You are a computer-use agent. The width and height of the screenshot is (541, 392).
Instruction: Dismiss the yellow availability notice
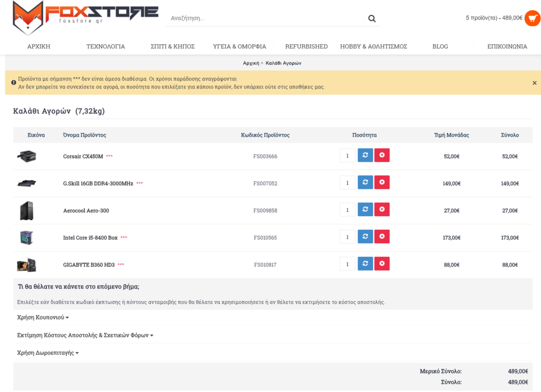(534, 83)
